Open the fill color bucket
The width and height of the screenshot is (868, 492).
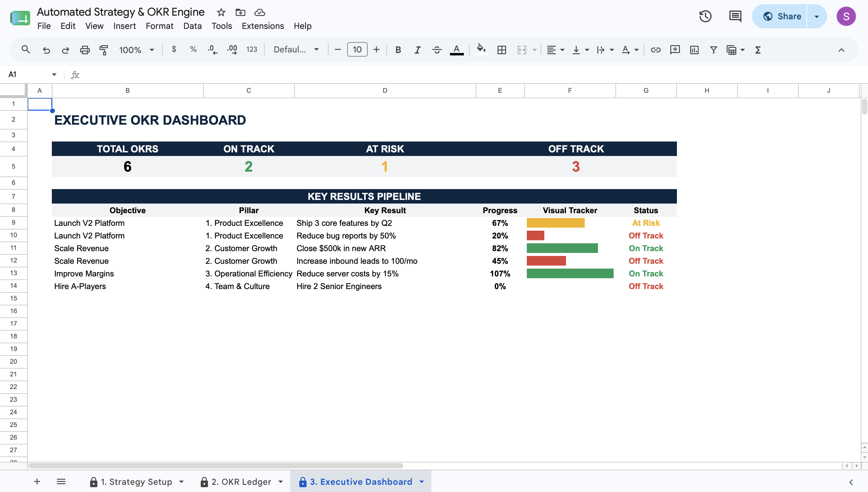tap(481, 50)
